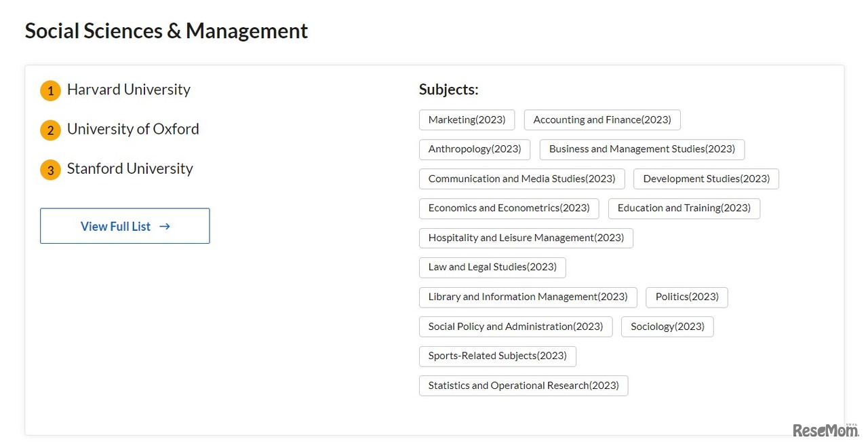Image resolution: width=868 pixels, height=446 pixels.
Task: Click the View Full List button
Action: 125,226
